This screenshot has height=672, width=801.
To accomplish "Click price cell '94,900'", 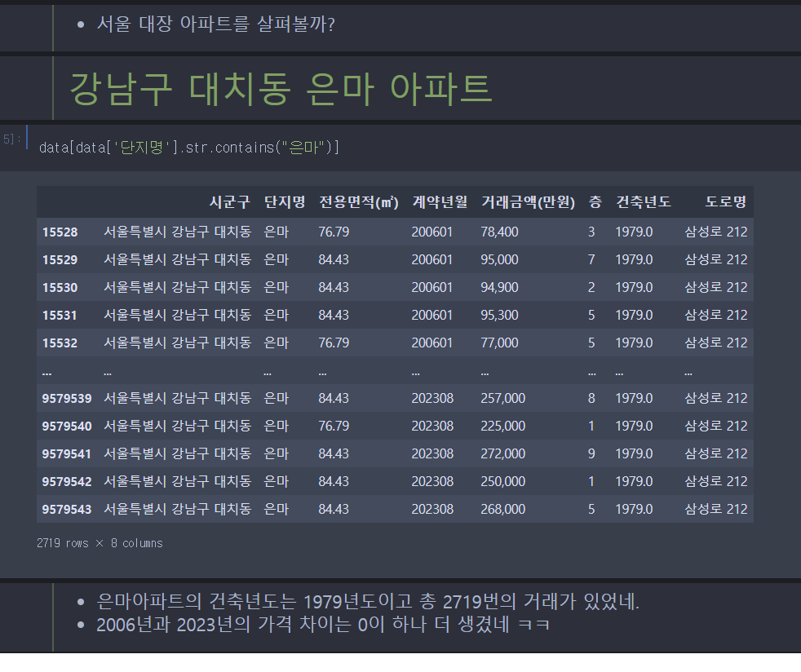I will point(499,288).
